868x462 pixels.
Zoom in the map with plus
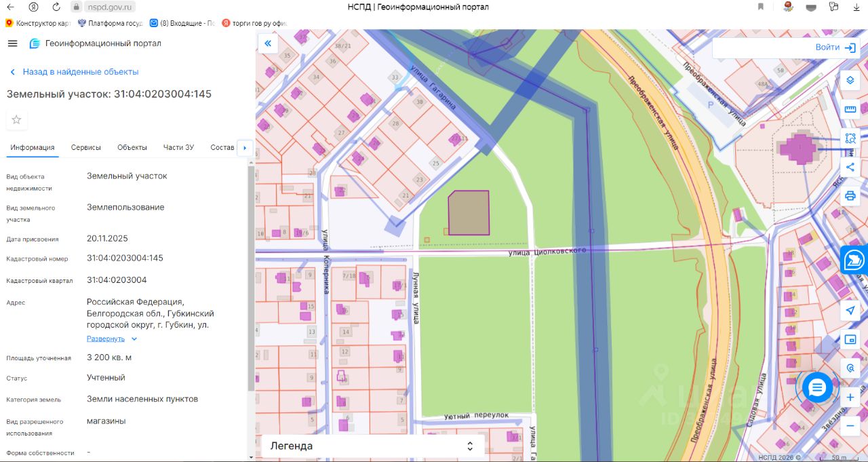point(850,398)
